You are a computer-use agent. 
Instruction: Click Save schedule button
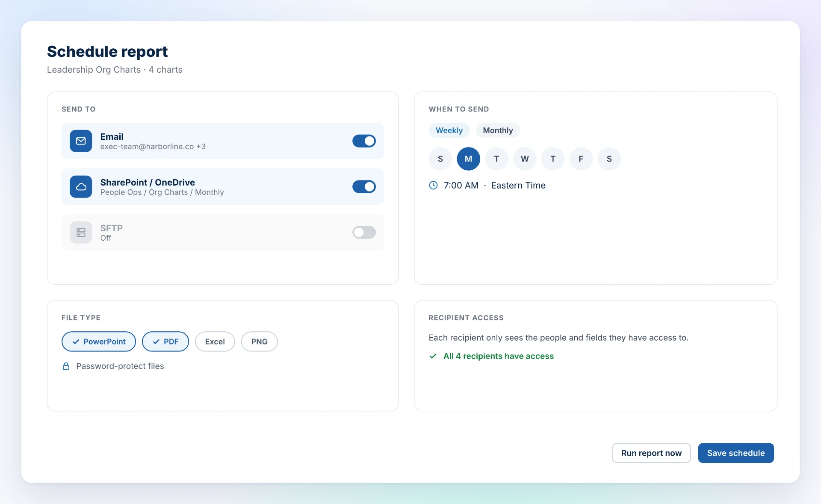tap(736, 453)
